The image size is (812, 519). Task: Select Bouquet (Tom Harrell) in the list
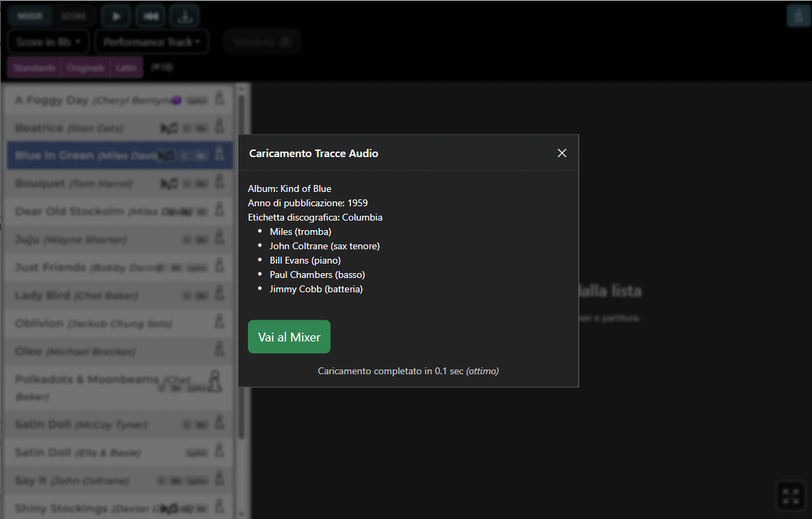coord(119,184)
